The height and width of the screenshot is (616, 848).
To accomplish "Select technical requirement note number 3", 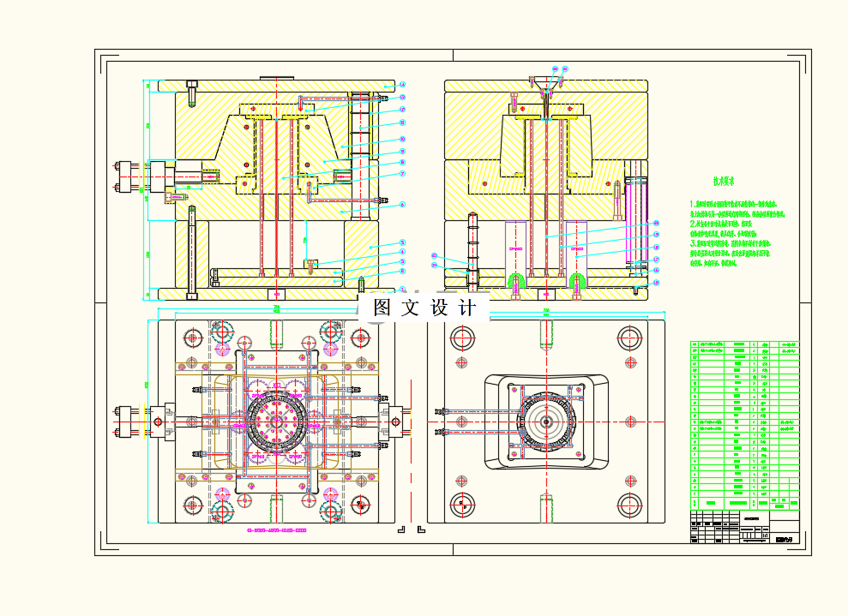I will click(x=730, y=254).
